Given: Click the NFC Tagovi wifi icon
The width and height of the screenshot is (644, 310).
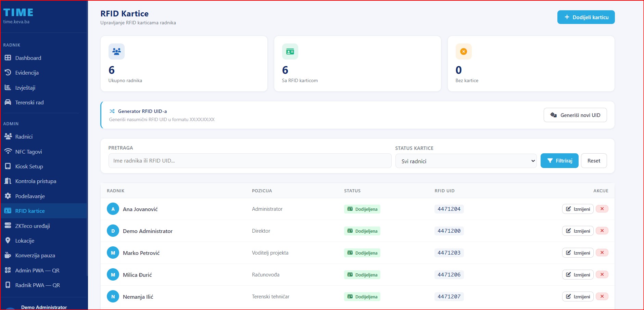Looking at the screenshot, I should point(8,151).
